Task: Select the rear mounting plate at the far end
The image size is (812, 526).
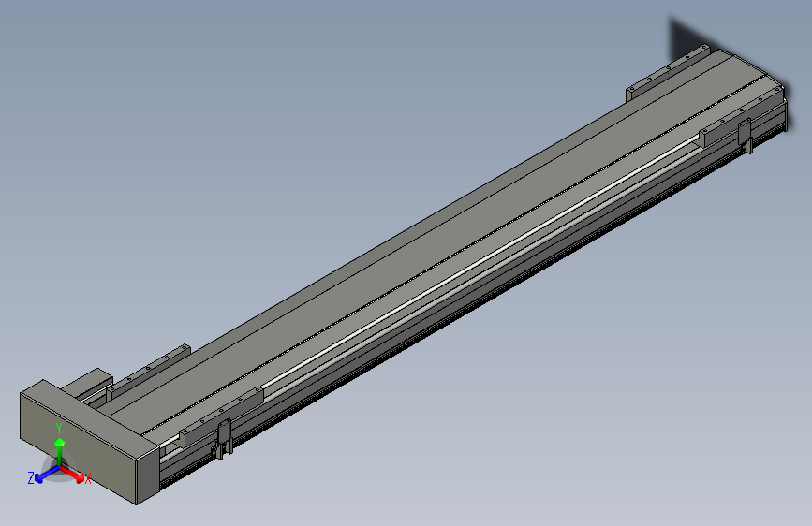Action: point(668,72)
